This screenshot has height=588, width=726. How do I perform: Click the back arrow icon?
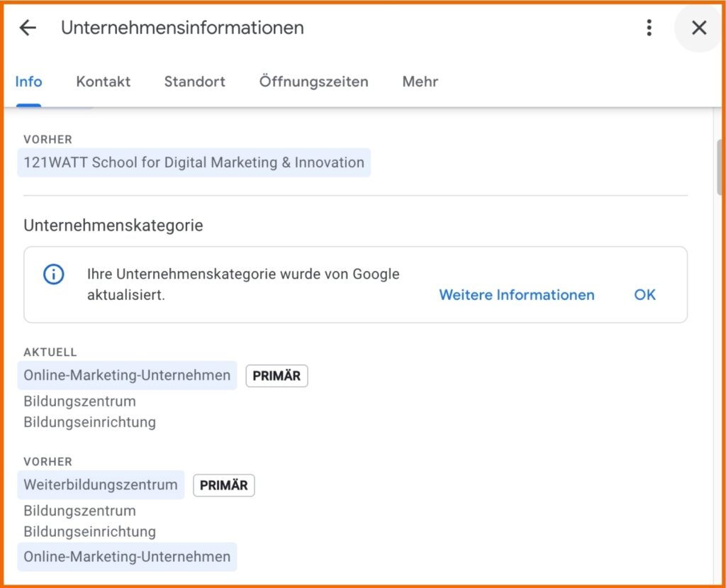[27, 28]
